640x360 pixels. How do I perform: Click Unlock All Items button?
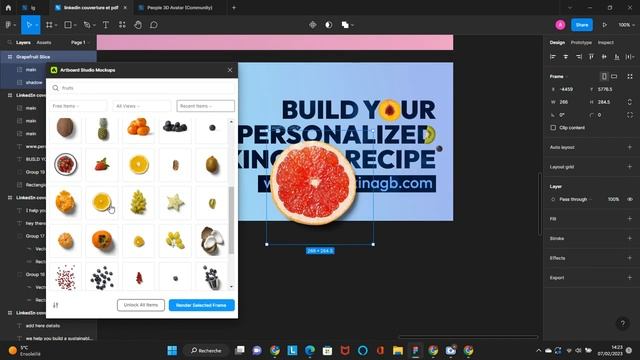(141, 305)
